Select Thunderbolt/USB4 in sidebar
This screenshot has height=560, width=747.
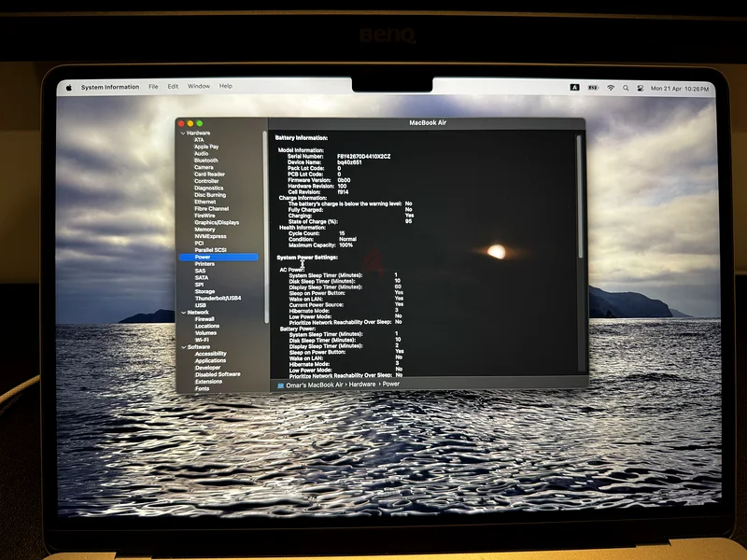[218, 298]
